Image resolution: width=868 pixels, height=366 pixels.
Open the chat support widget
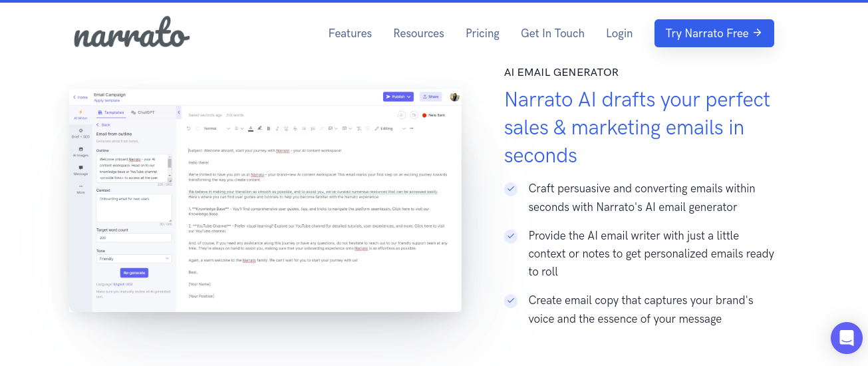click(846, 338)
